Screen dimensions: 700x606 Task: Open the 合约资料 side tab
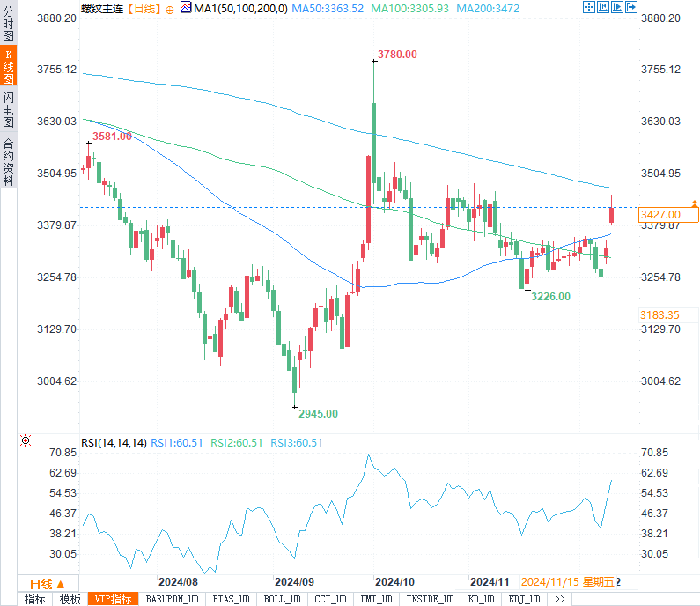(x=9, y=162)
